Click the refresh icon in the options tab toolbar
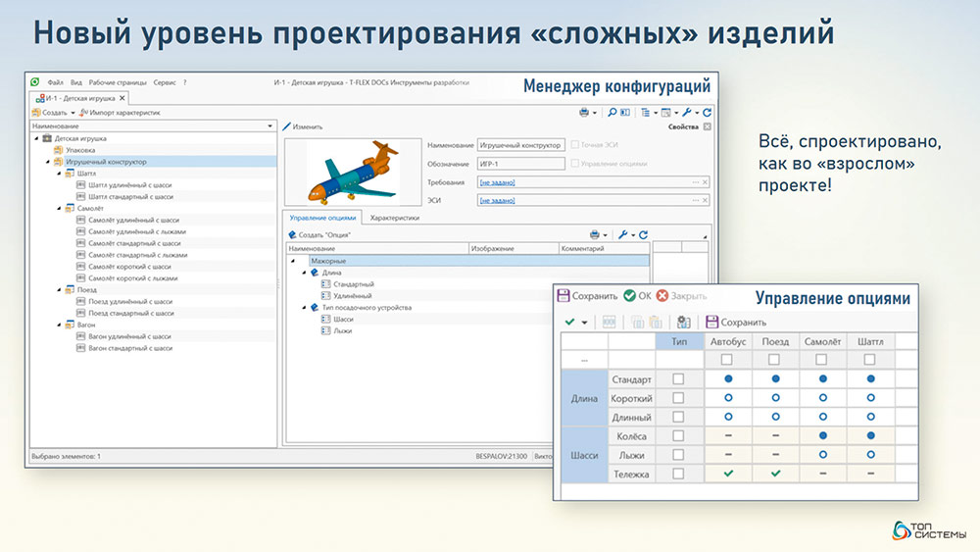The height and width of the screenshot is (552, 980). pos(643,234)
